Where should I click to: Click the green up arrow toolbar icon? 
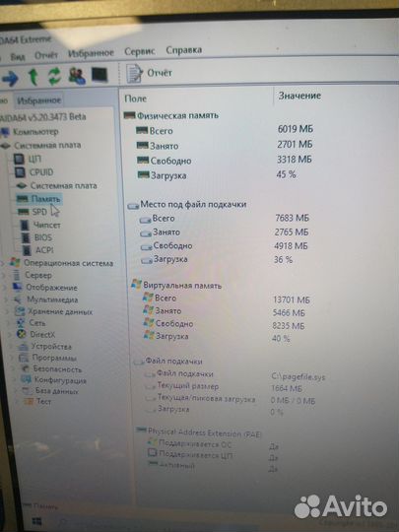33,76
